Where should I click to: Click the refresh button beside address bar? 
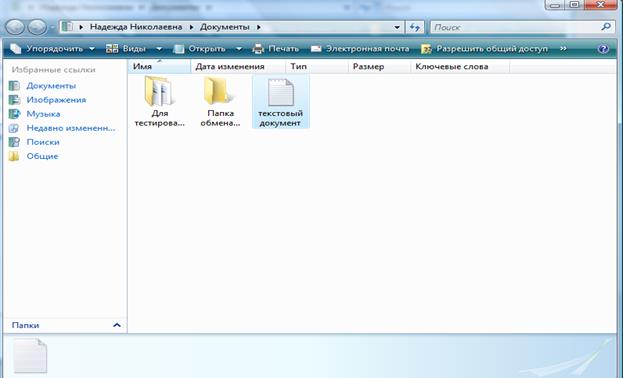[414, 27]
